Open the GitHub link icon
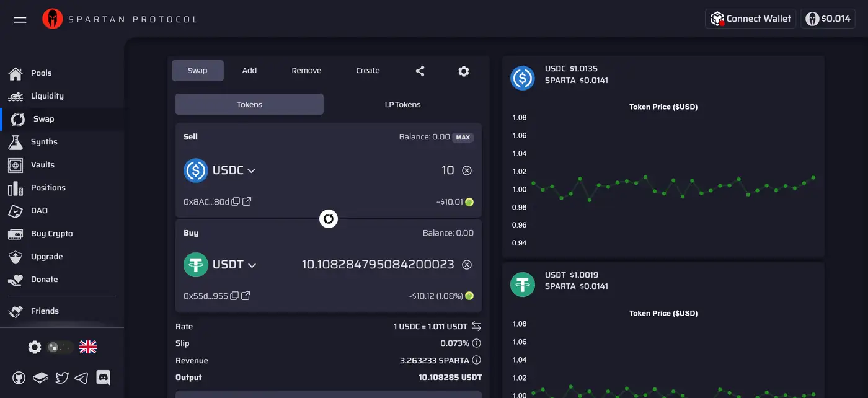The height and width of the screenshot is (398, 868). (x=19, y=377)
